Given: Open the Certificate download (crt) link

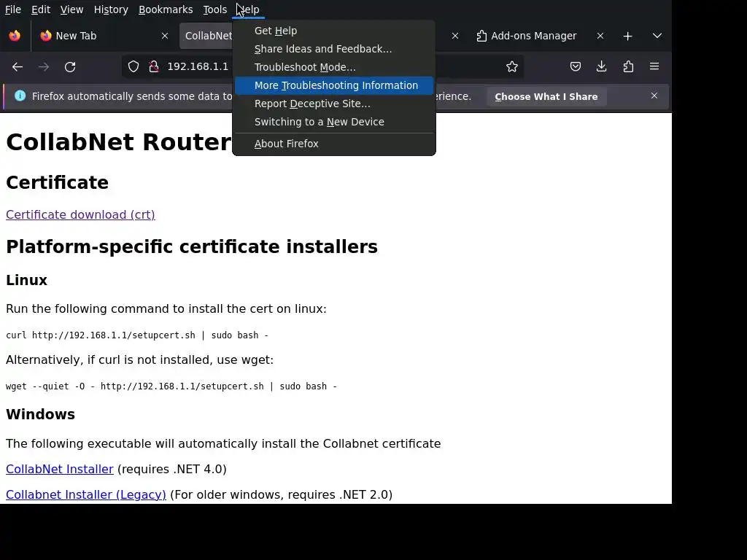Looking at the screenshot, I should click(x=80, y=215).
